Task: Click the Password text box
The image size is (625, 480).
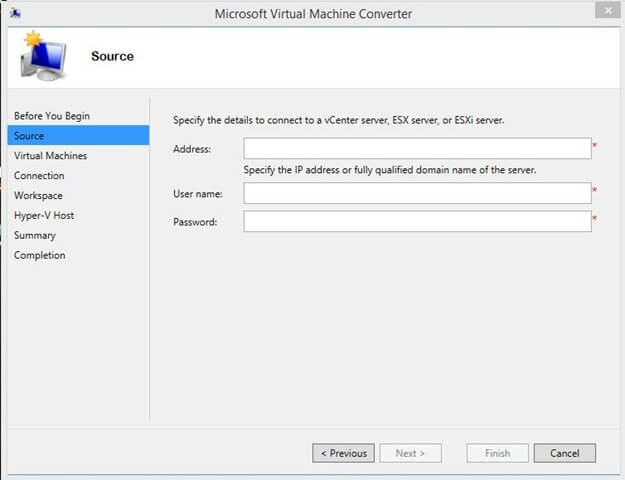Action: (x=417, y=221)
